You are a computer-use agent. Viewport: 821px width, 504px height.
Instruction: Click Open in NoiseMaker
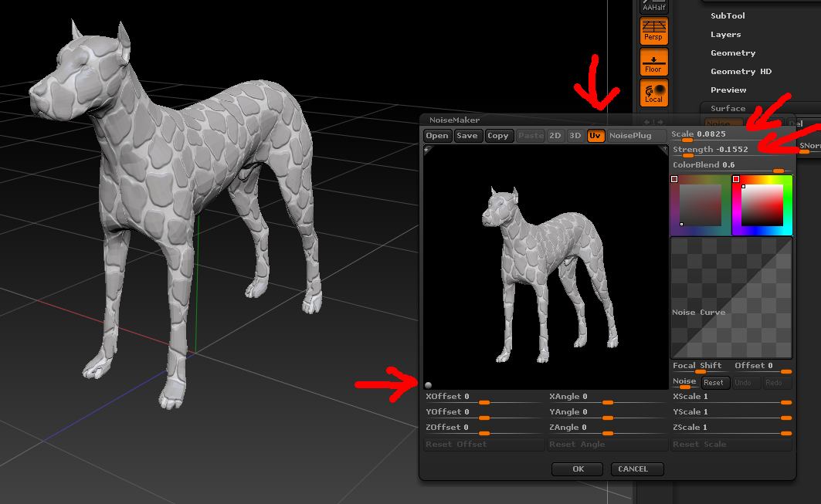(x=436, y=136)
